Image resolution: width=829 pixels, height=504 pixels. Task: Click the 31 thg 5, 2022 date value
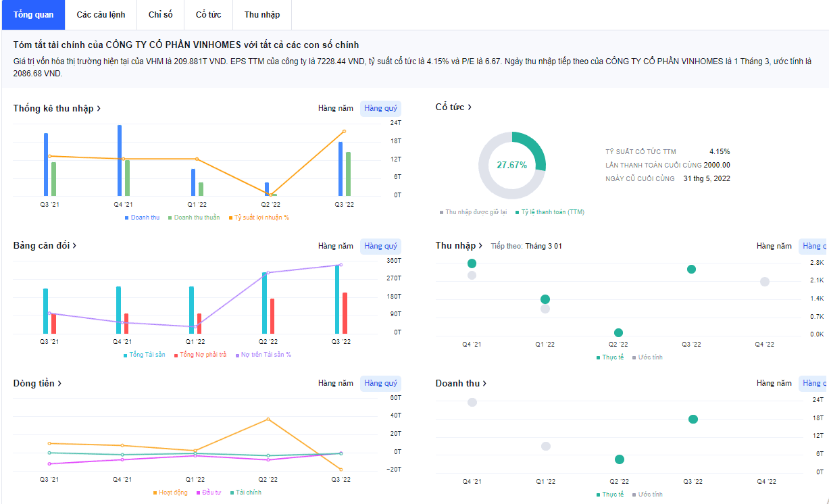click(x=707, y=179)
